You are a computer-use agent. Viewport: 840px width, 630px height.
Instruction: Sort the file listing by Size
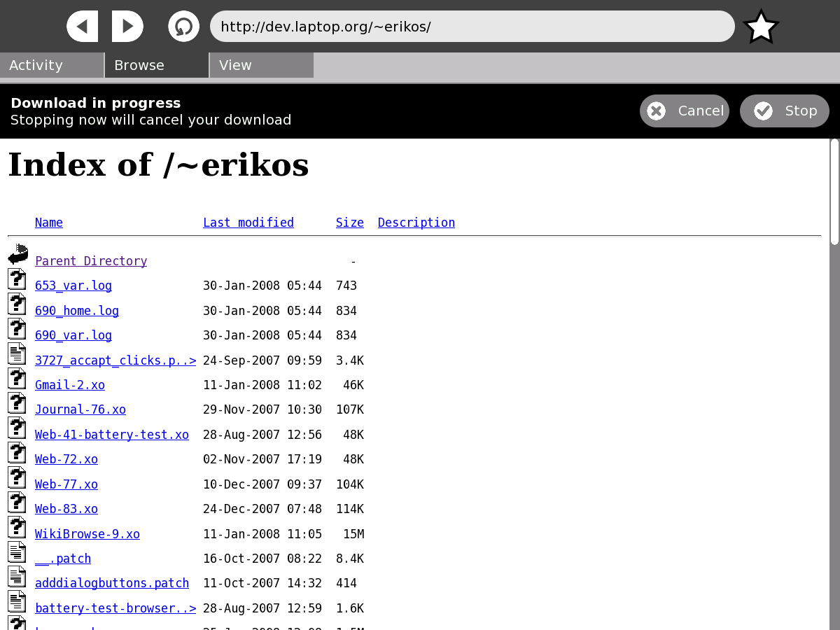tap(349, 223)
